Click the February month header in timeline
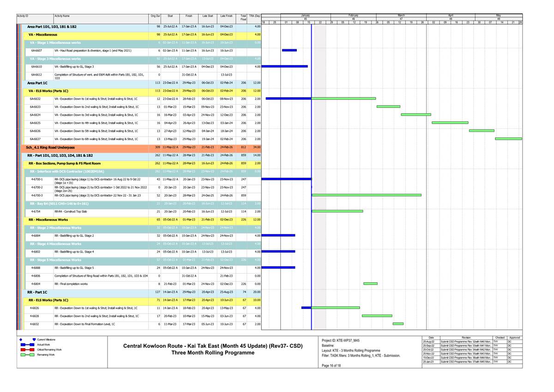Viewport: 554px width, 392px height. point(354,15)
